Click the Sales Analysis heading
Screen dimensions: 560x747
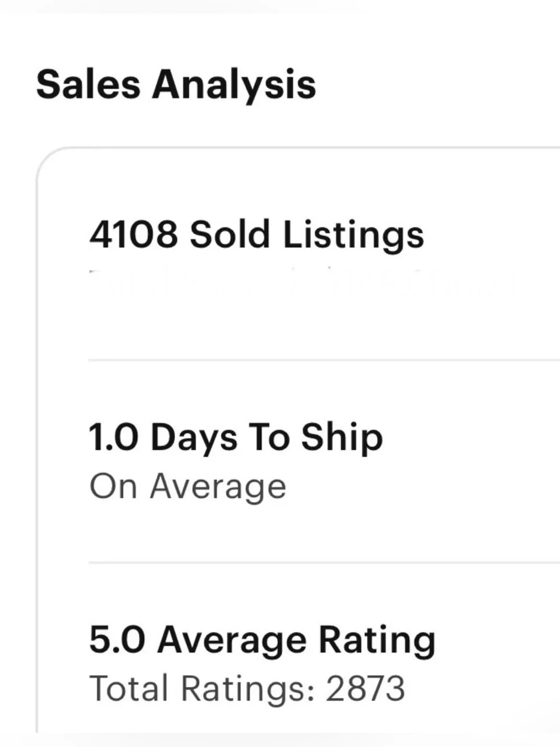coord(176,85)
